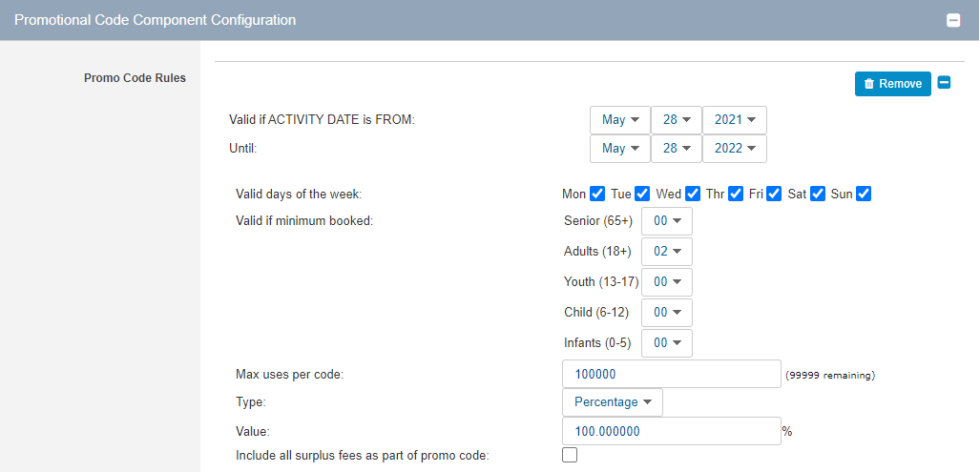
Task: Open the Adults (18+) minimum dropdown
Action: (x=667, y=252)
